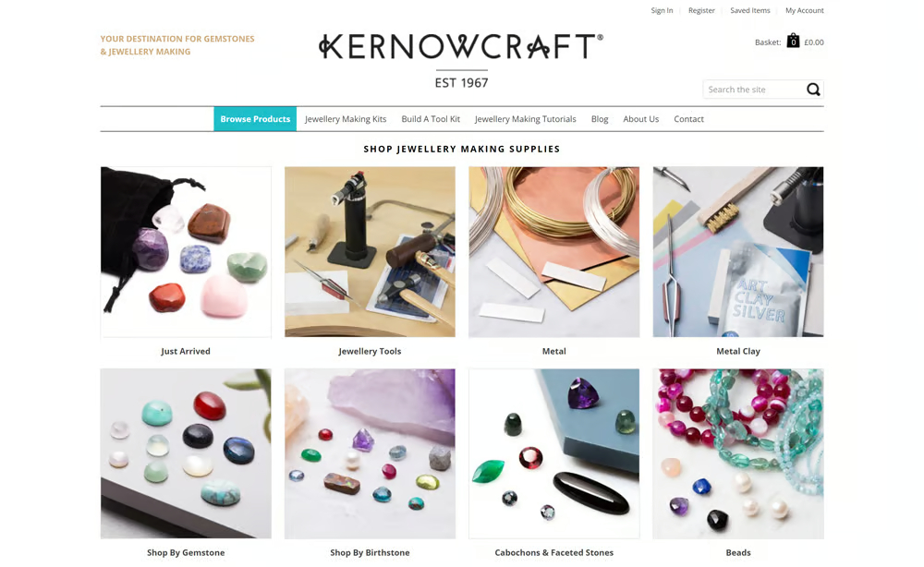Select the Just Arrived gemstones thumbnail

(186, 252)
